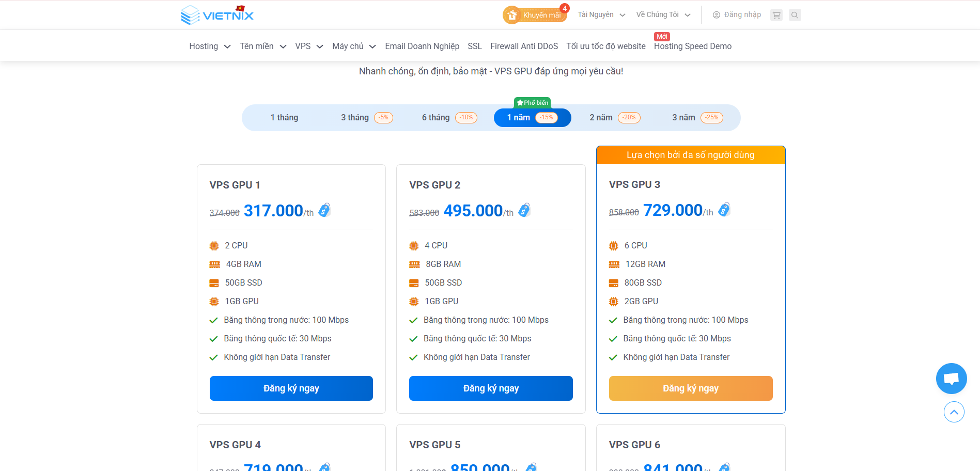
Task: Expand the Hosting menu dropdown
Action: point(210,46)
